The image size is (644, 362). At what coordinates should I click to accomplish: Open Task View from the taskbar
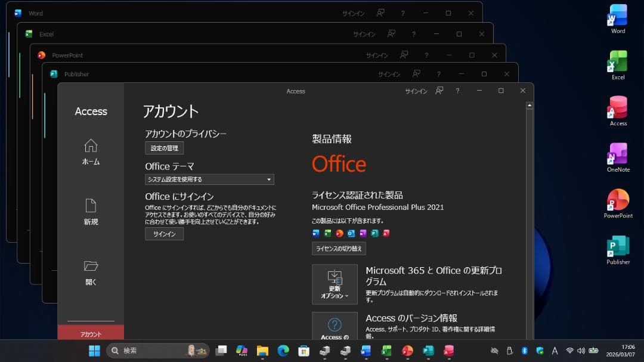coord(221,351)
